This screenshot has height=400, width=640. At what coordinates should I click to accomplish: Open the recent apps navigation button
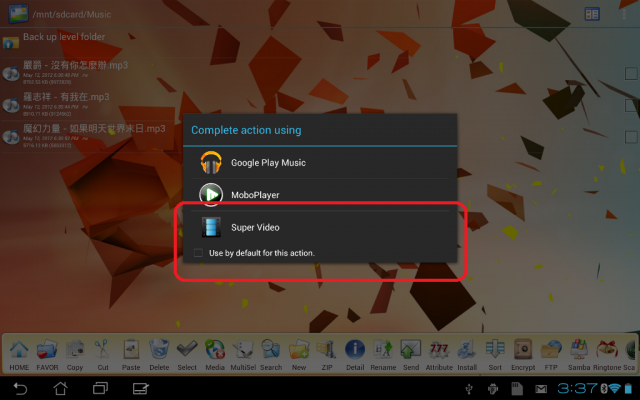(100, 388)
